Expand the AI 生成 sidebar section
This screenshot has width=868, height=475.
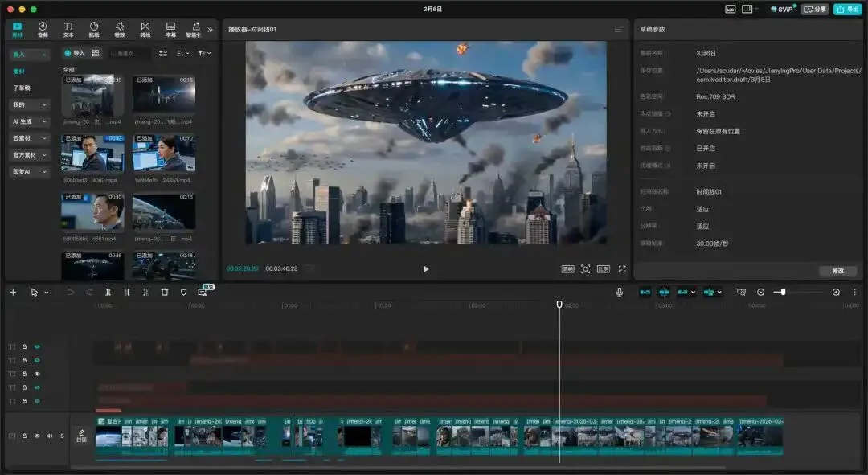point(30,121)
